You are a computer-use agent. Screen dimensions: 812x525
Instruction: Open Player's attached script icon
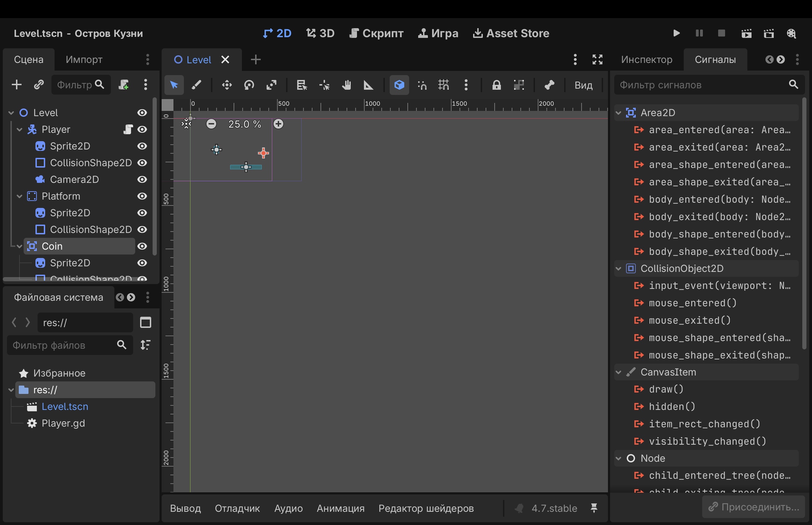click(x=128, y=129)
